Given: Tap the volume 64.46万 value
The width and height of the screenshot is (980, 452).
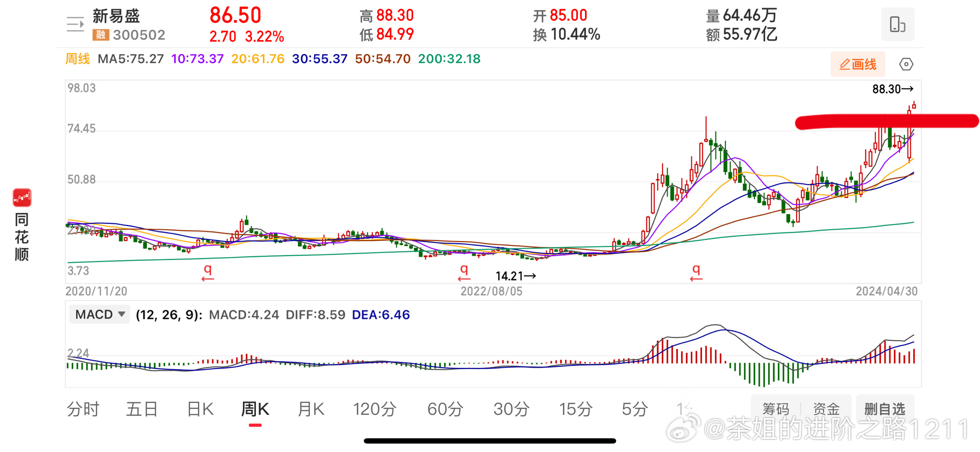Looking at the screenshot, I should point(750,15).
